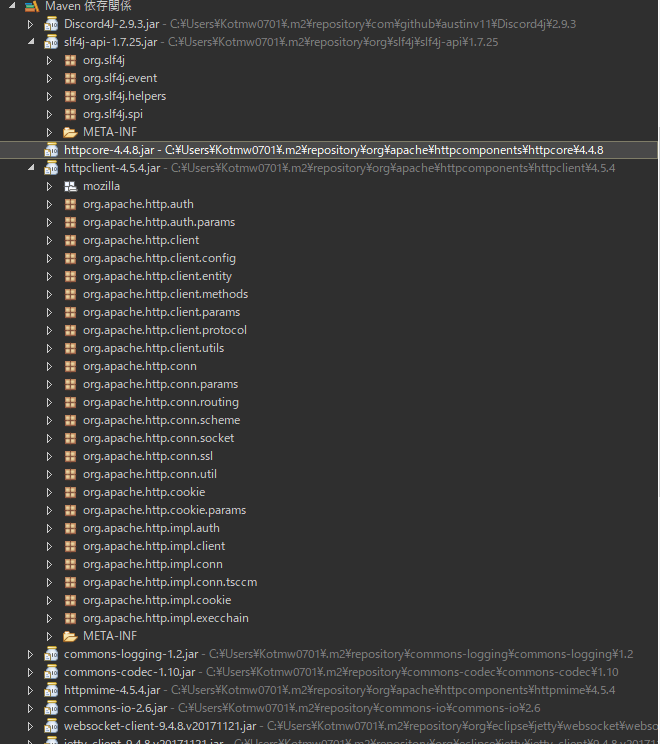Image resolution: width=660 pixels, height=744 pixels.
Task: Expand org.apache.http.client.methods package
Action: click(49, 295)
